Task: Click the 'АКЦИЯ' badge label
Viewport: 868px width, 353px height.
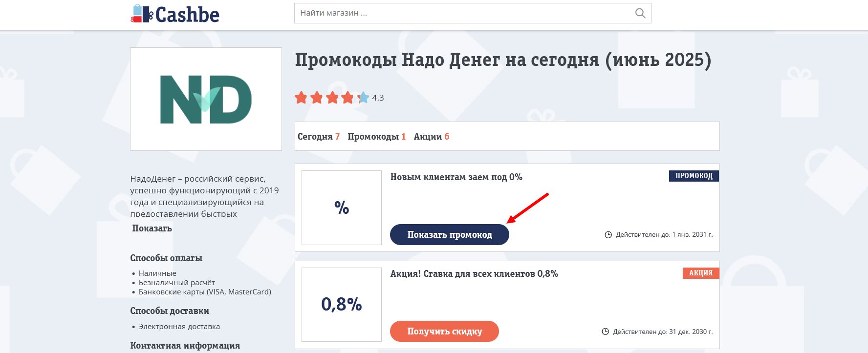Action: [701, 273]
